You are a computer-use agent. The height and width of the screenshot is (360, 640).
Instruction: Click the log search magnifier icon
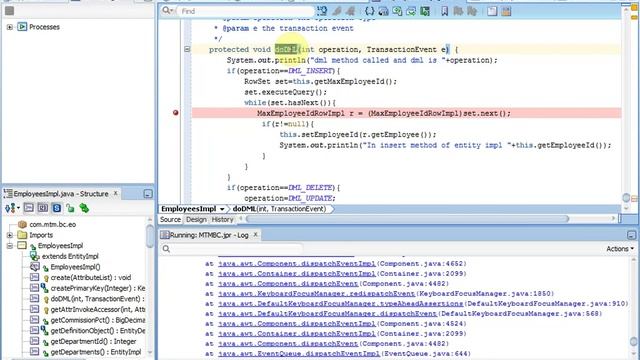[x=166, y=249]
